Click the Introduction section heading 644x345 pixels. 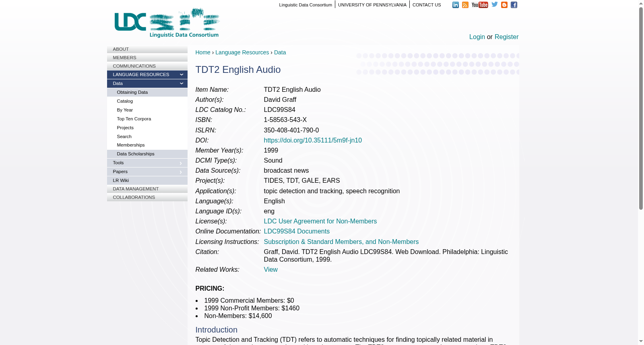pyautogui.click(x=217, y=330)
